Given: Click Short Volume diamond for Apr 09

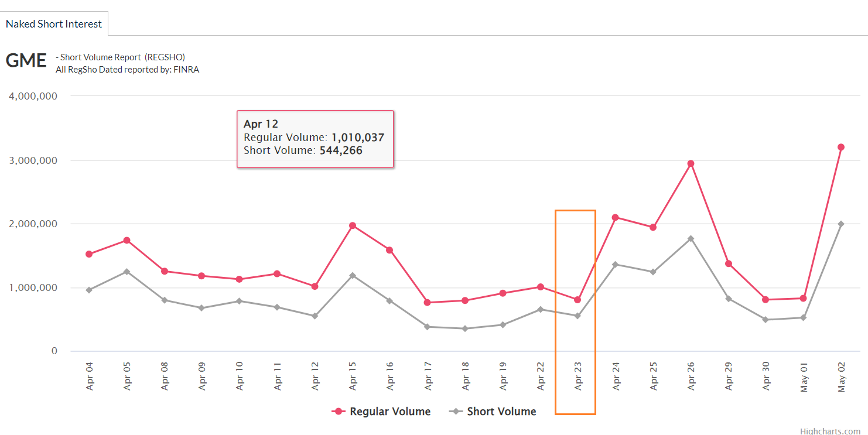Looking at the screenshot, I should click(x=202, y=308).
